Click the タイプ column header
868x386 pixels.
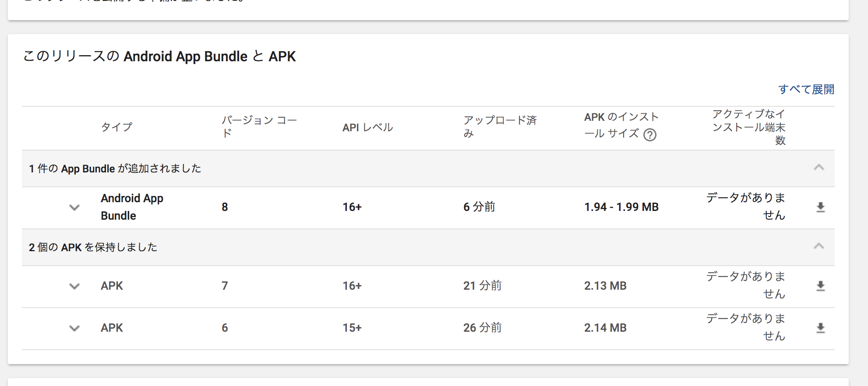[x=116, y=127]
